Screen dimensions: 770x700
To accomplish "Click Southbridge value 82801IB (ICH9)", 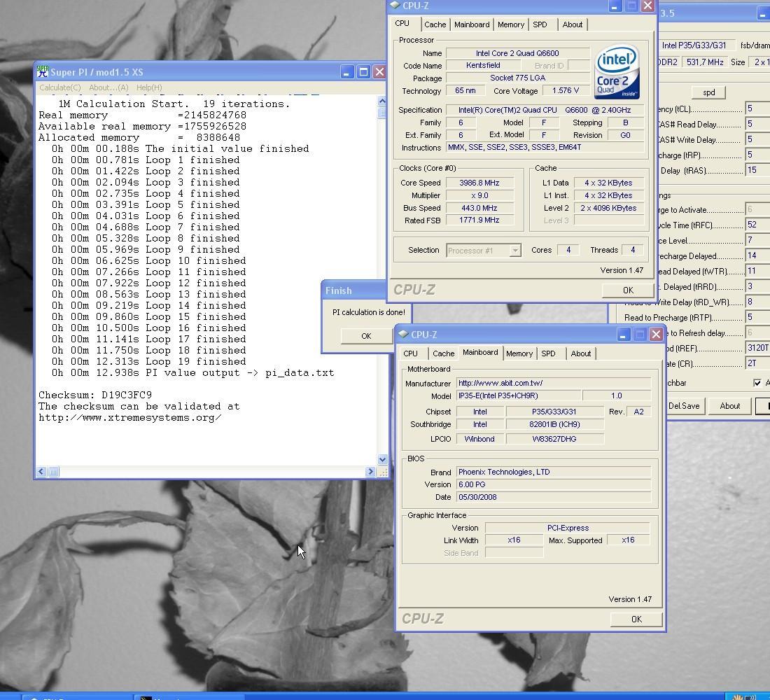I will (x=555, y=424).
